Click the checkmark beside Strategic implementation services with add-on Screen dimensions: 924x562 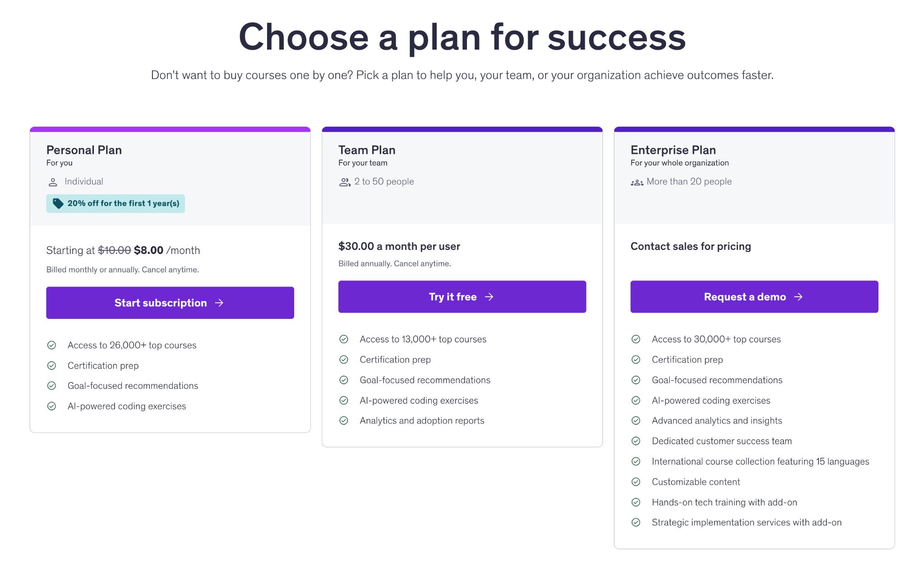tap(637, 522)
